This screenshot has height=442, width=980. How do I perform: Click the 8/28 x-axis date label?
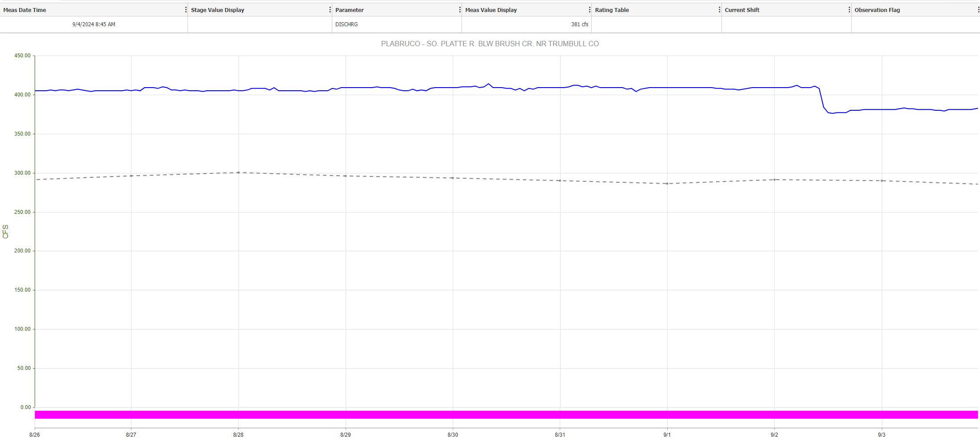[x=238, y=435]
